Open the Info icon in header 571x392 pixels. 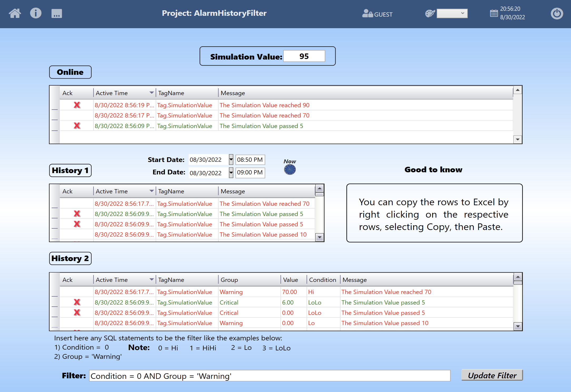[36, 13]
